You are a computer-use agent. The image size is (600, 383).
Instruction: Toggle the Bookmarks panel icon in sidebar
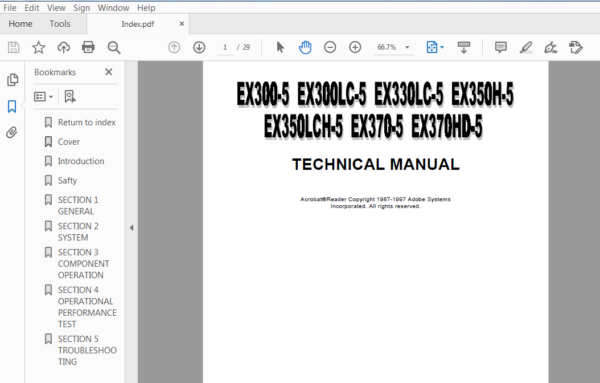pyautogui.click(x=12, y=106)
